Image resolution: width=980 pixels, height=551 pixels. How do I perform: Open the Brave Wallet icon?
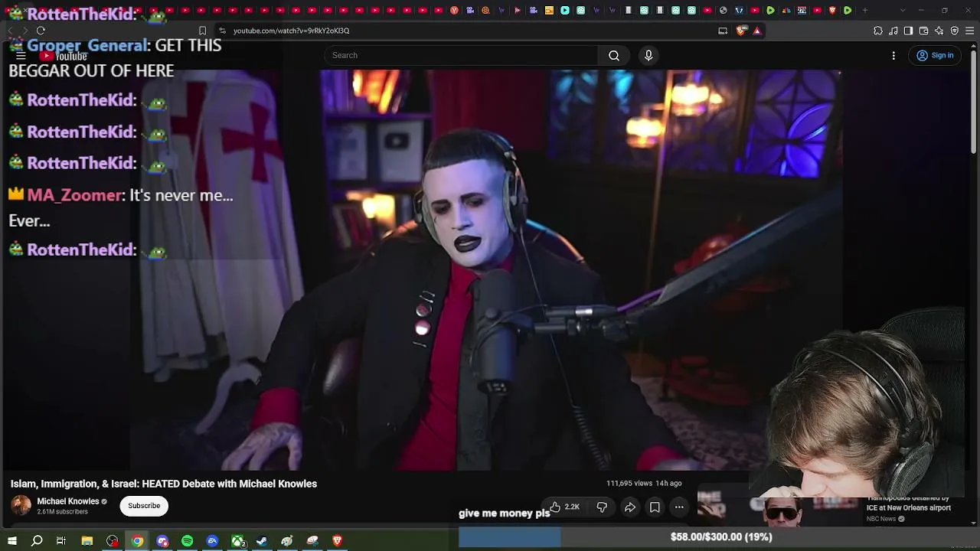tap(923, 31)
